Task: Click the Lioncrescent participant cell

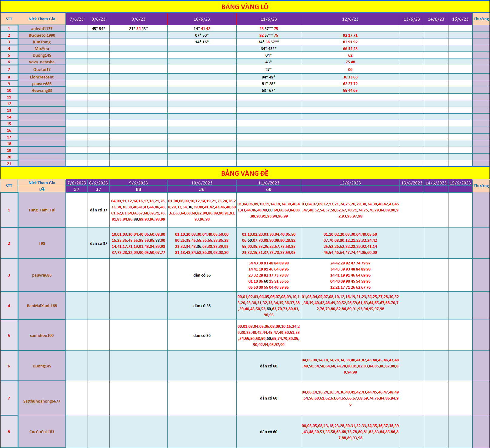Action: pos(42,77)
